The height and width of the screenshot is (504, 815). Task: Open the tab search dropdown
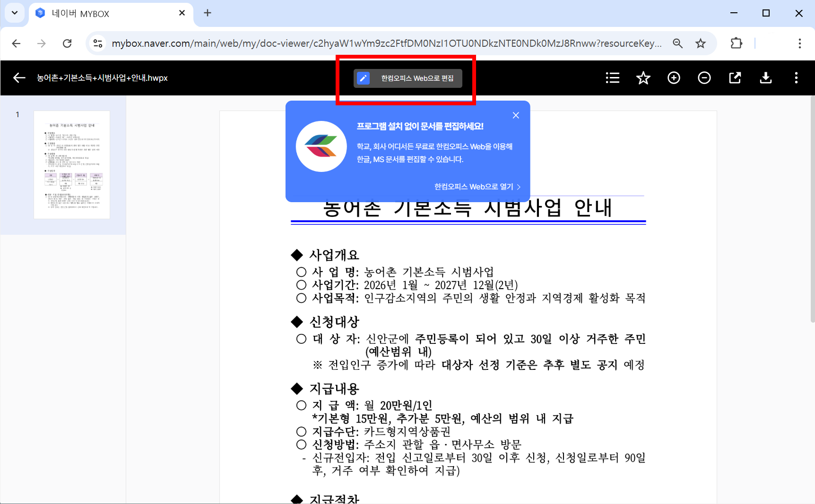tap(14, 13)
